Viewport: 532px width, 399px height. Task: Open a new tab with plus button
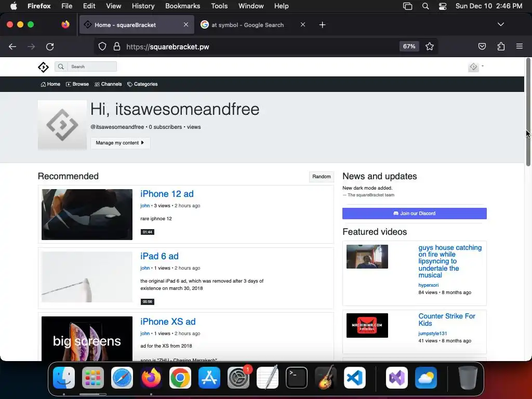click(322, 25)
